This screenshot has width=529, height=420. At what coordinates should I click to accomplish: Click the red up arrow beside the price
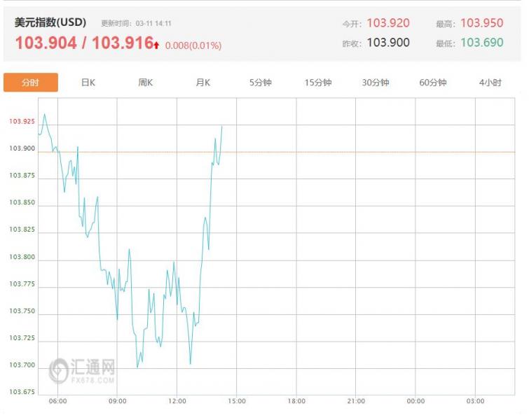(x=157, y=45)
